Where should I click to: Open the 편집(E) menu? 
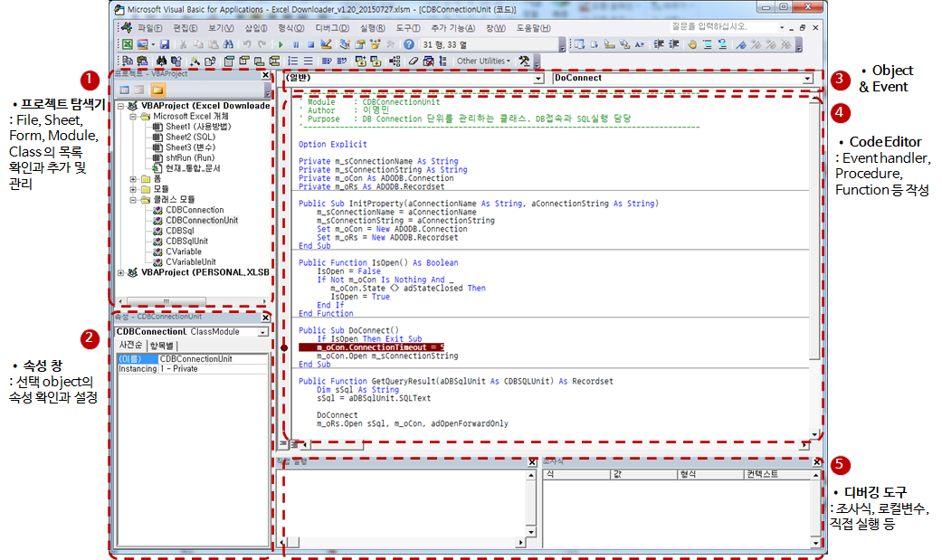[x=185, y=28]
